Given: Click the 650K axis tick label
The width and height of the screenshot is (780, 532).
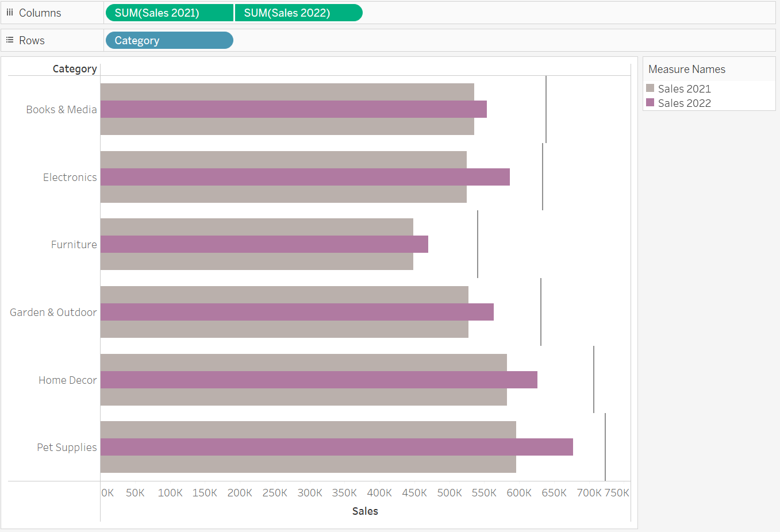Looking at the screenshot, I should (x=554, y=492).
